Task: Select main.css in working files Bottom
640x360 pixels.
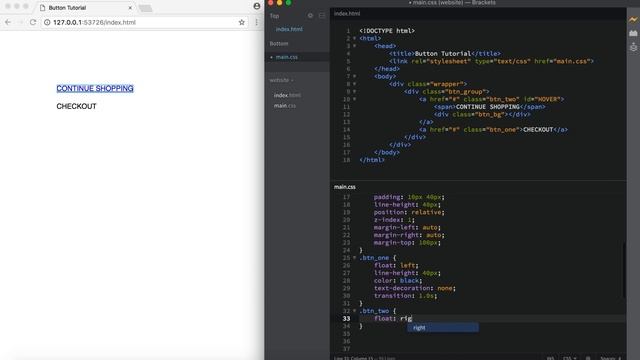Action: (287, 57)
